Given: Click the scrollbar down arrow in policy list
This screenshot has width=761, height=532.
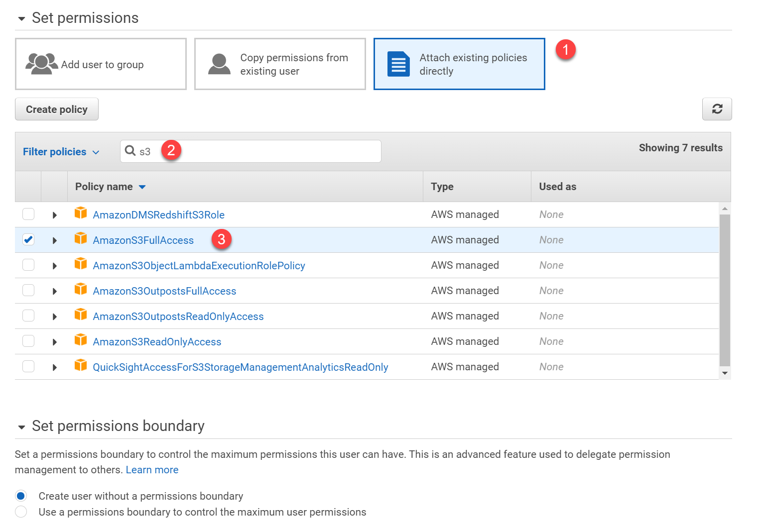Looking at the screenshot, I should (725, 373).
